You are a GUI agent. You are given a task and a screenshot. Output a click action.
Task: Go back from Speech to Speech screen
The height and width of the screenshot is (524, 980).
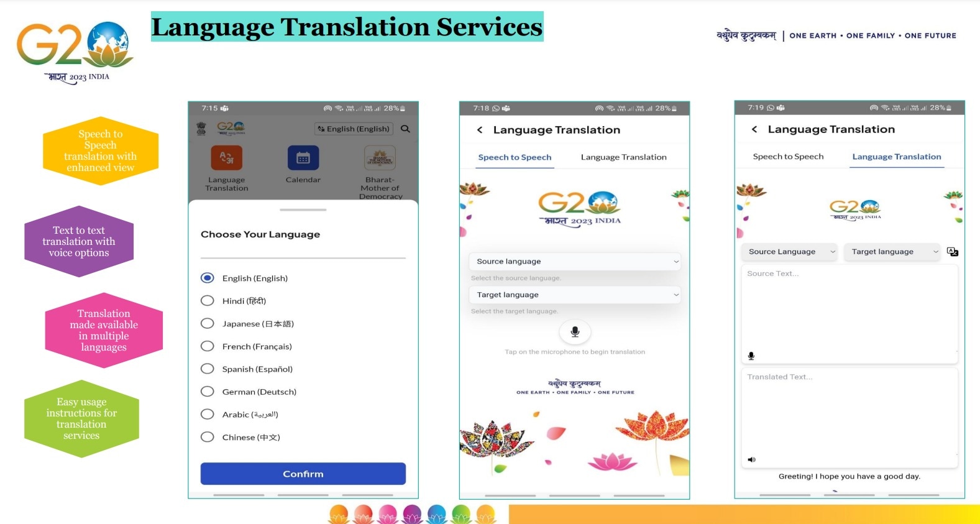(x=480, y=130)
